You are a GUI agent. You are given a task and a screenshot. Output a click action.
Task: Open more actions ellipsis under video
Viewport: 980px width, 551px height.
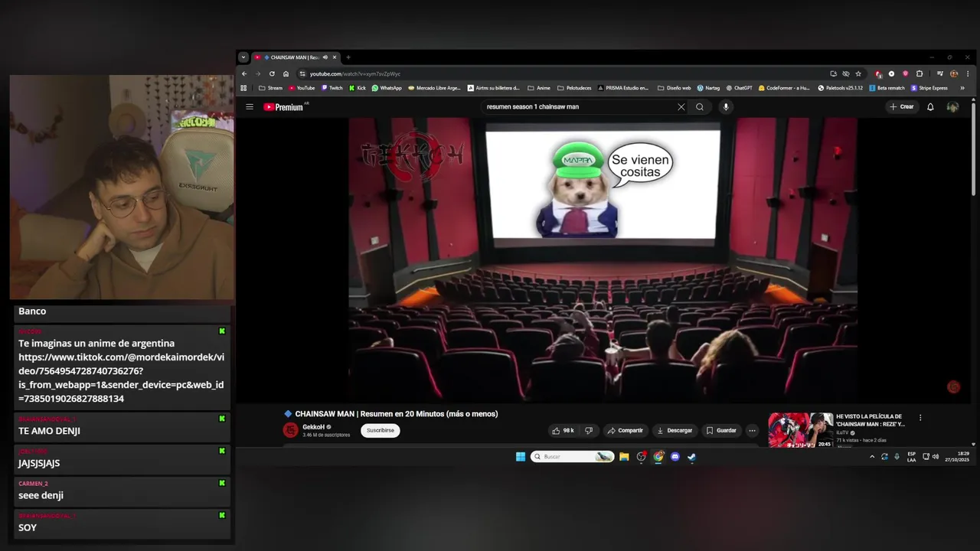click(x=752, y=430)
